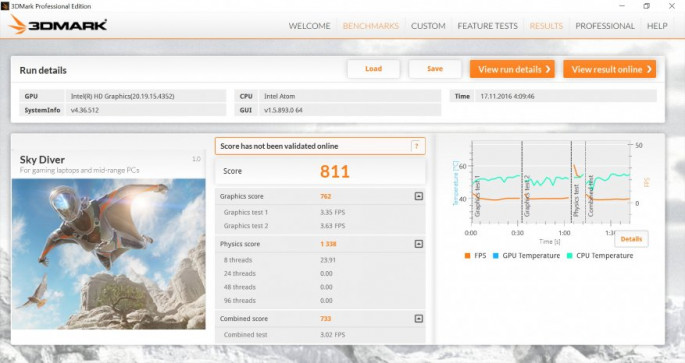Click the Graphics score value 762

coord(325,197)
